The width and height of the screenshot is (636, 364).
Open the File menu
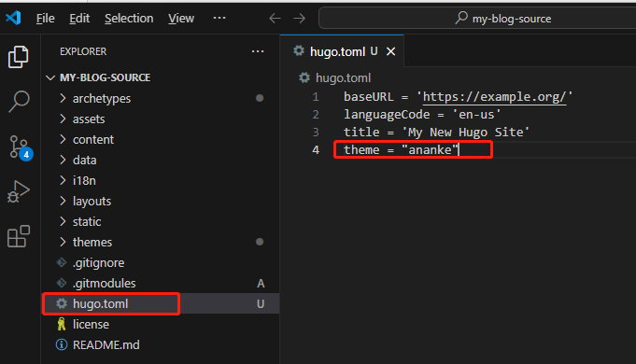point(46,19)
